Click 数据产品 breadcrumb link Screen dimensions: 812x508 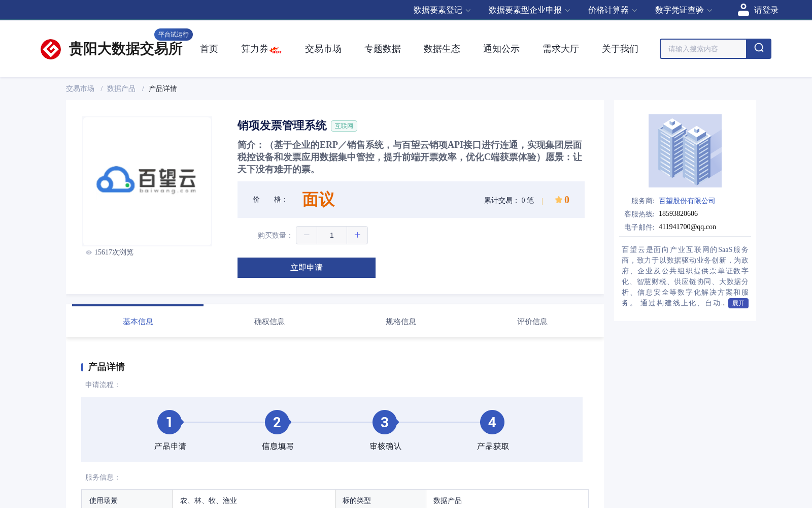[x=121, y=88]
